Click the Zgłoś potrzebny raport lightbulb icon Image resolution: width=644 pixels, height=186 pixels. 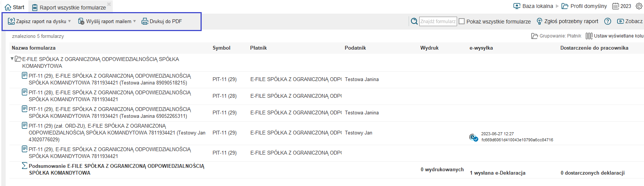tap(540, 21)
